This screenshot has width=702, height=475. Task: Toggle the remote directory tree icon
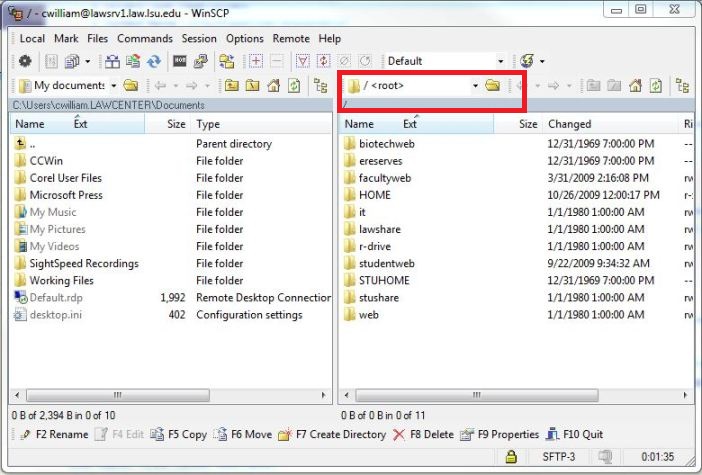click(682, 85)
